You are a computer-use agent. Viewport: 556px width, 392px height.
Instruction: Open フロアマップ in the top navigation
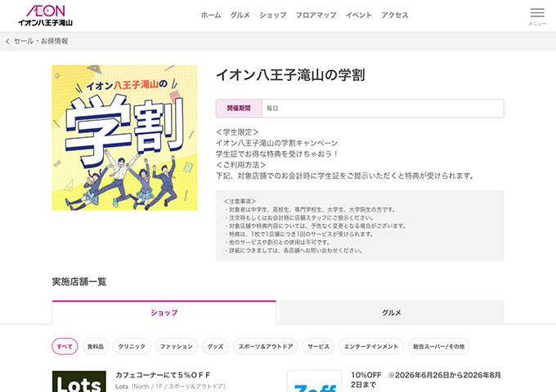point(316,16)
